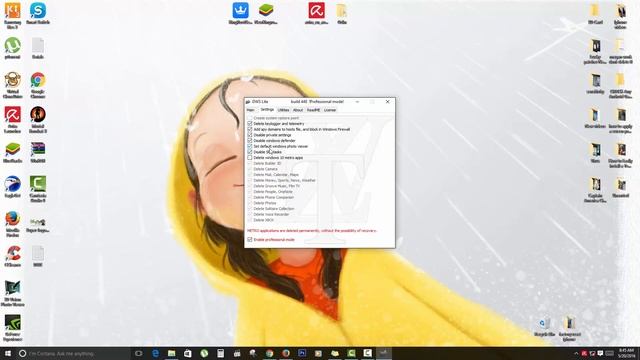
Task: Switch to the ReadME tab
Action: (x=313, y=110)
